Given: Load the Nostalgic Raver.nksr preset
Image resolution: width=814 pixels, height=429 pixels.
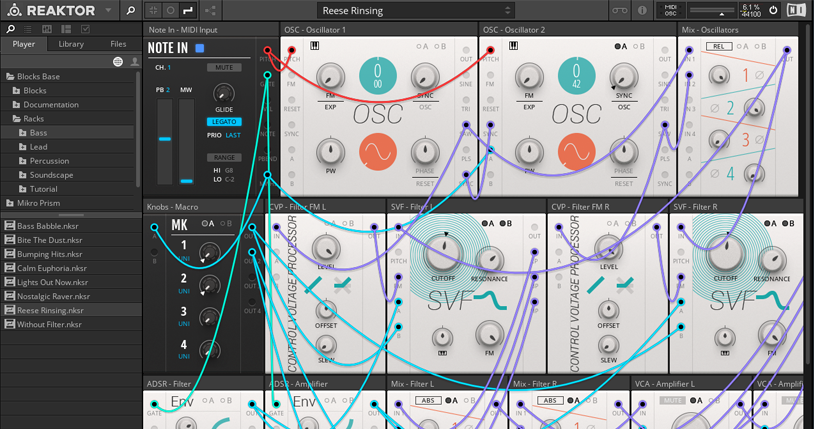Looking at the screenshot, I should point(52,296).
